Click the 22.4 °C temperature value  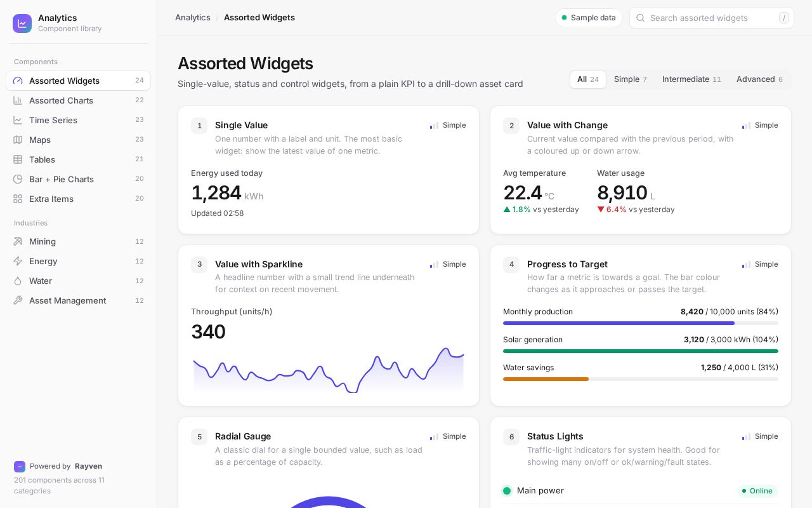(529, 193)
